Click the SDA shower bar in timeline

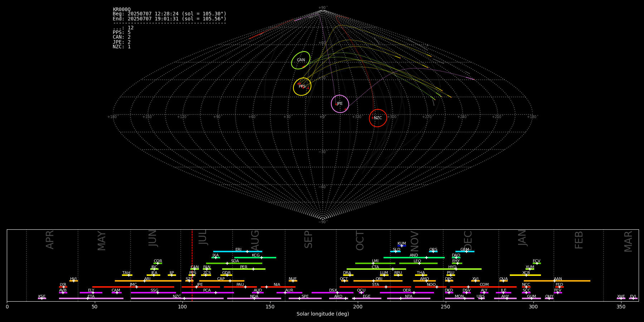234,263
